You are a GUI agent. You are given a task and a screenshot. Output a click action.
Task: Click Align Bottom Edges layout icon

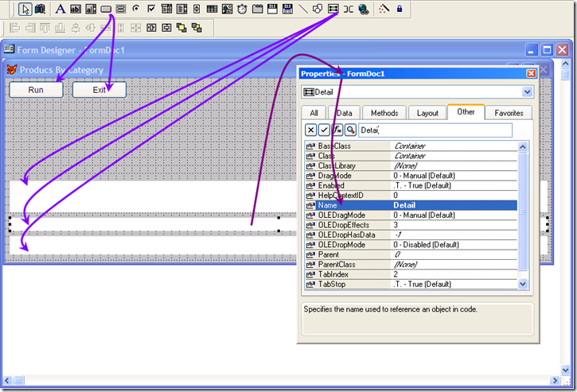click(x=60, y=28)
